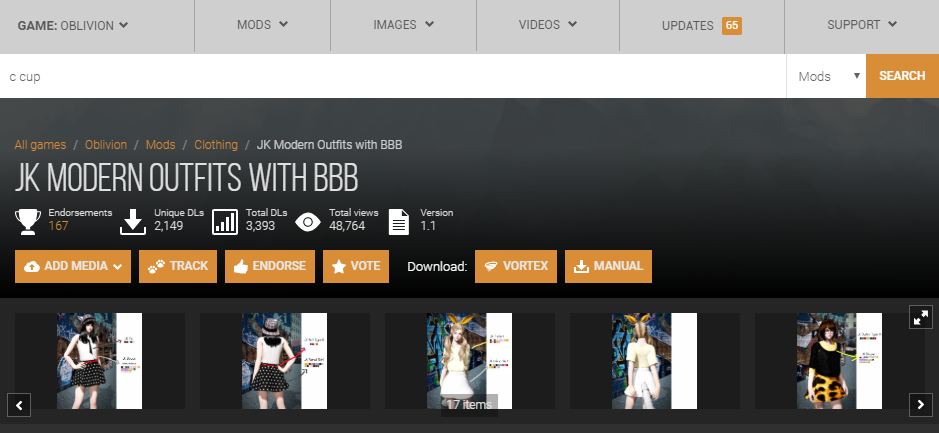Focus the search field containing 'c cup'

pyautogui.click(x=393, y=76)
